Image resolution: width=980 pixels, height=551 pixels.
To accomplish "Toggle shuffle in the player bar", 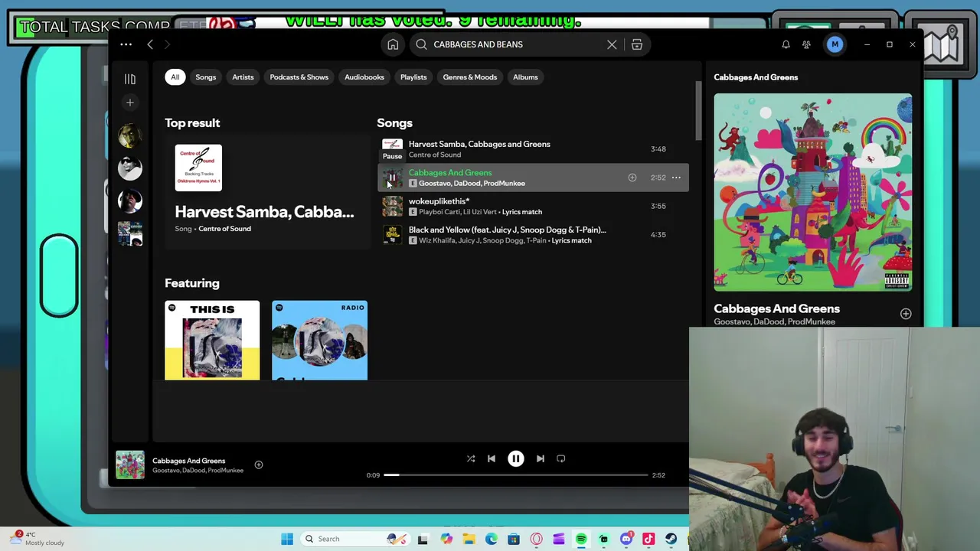I will (471, 458).
